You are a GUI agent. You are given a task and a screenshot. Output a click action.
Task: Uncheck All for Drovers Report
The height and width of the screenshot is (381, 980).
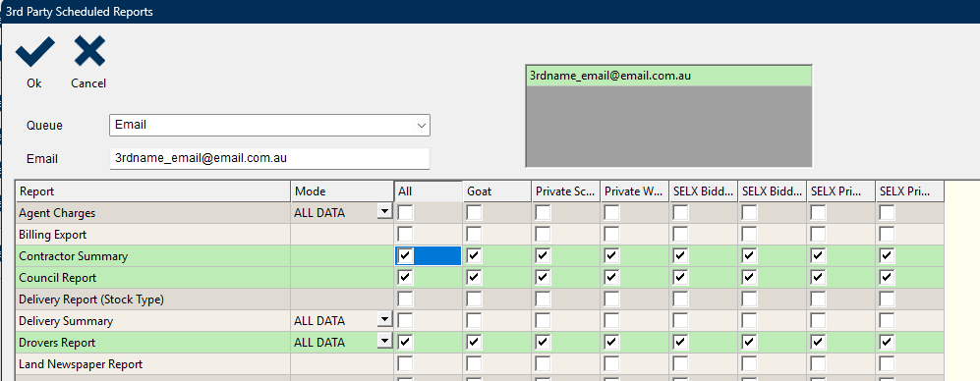406,343
